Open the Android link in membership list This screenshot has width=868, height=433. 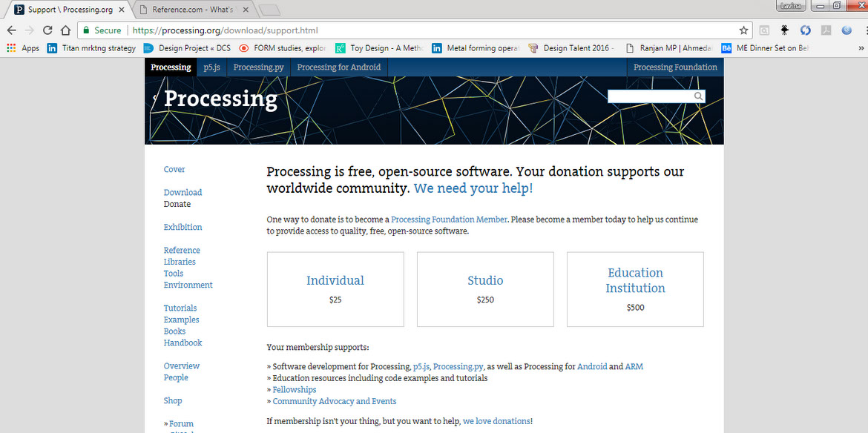pyautogui.click(x=592, y=366)
